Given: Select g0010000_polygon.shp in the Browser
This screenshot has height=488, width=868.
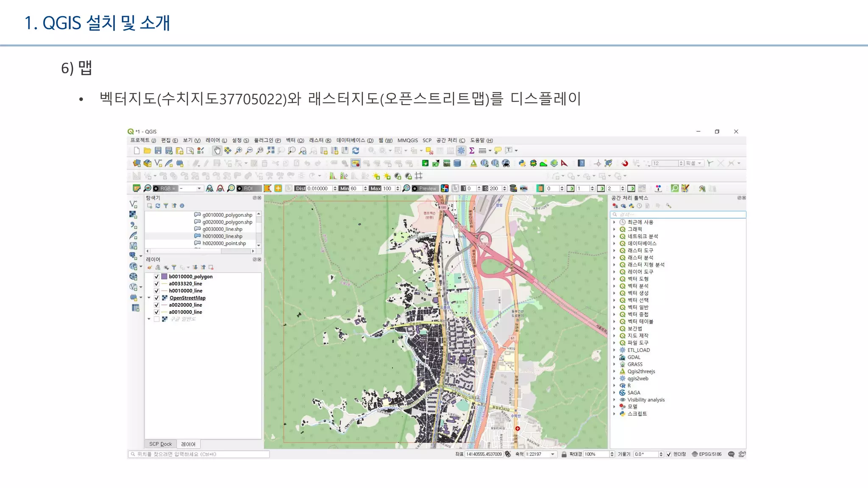Looking at the screenshot, I should click(x=223, y=215).
